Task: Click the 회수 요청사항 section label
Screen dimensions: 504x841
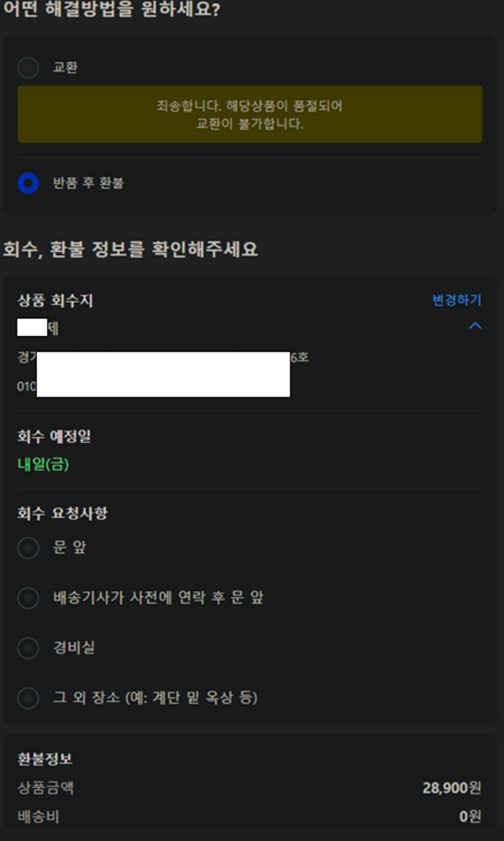Action: tap(62, 513)
